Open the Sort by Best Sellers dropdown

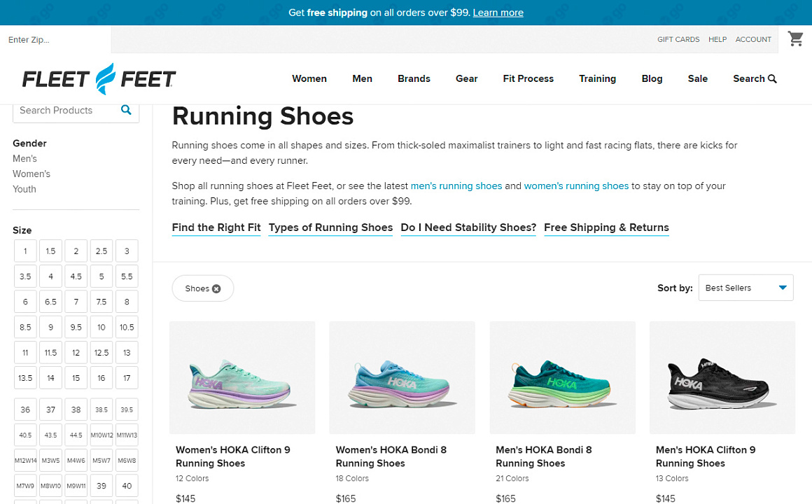pyautogui.click(x=745, y=288)
